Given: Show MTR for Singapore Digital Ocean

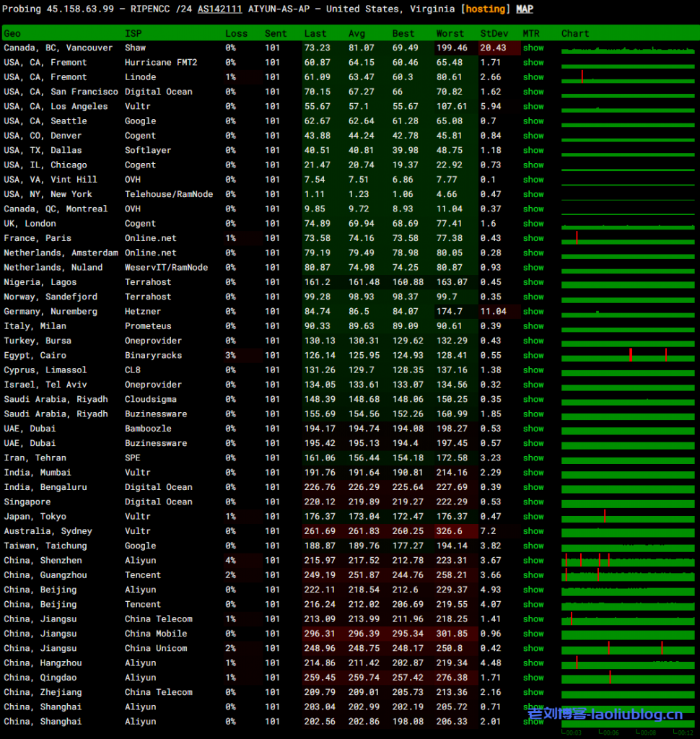Looking at the screenshot, I should [x=533, y=502].
